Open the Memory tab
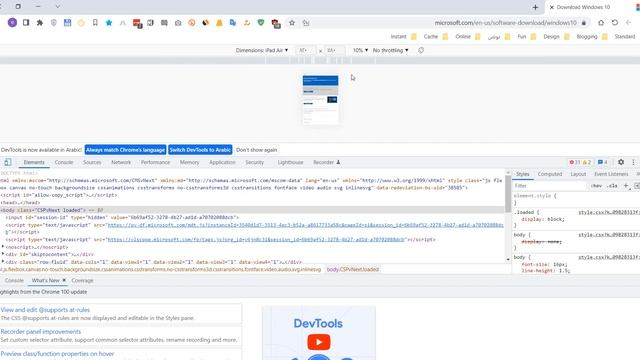 (189, 162)
